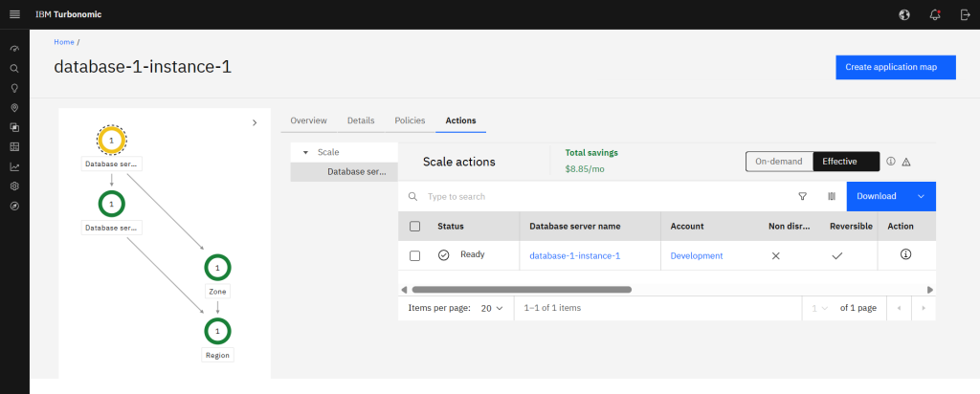Click the warning triangle icon
The width and height of the screenshot is (980, 394).
(906, 163)
